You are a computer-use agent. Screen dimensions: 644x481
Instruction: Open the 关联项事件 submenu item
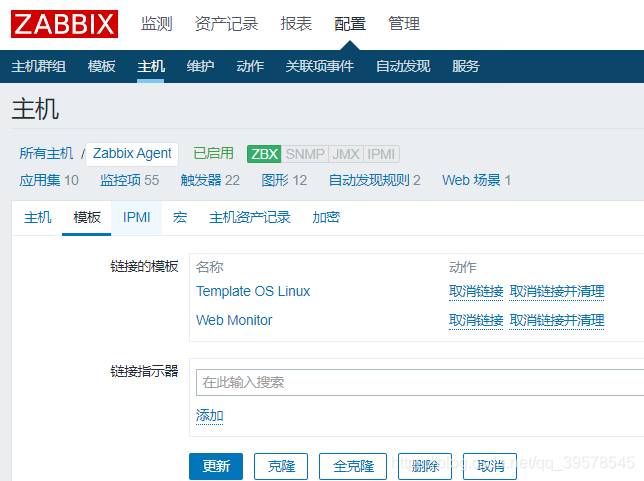pyautogui.click(x=320, y=66)
